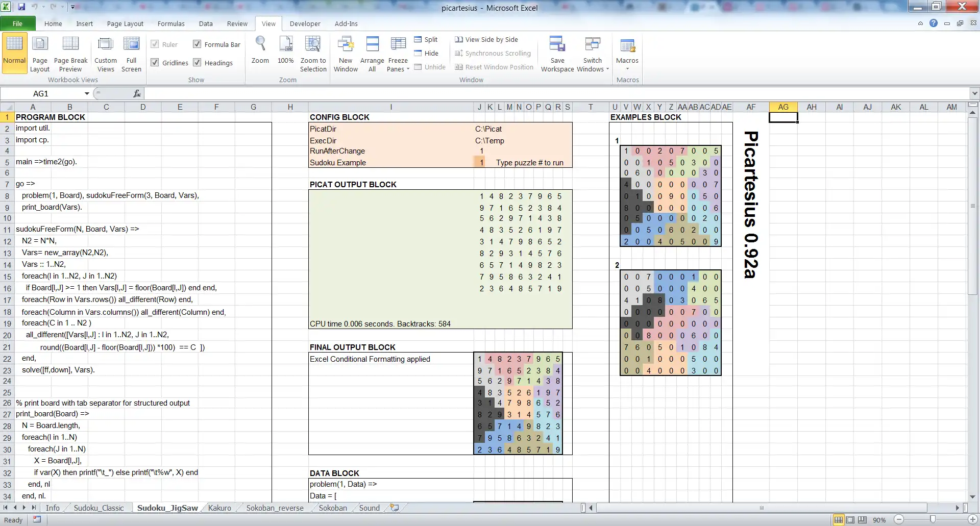Select the CPU time backtracks cell
The height and width of the screenshot is (526, 980).
(x=380, y=324)
